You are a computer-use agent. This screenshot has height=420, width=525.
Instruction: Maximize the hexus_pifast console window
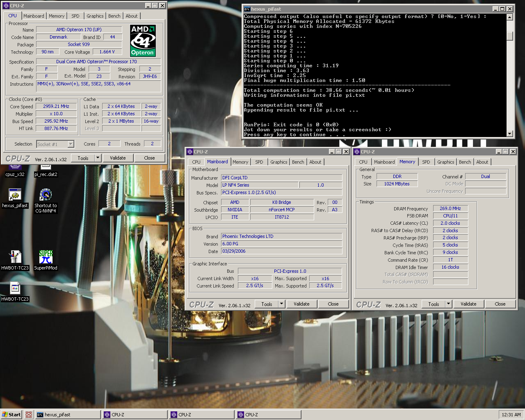pyautogui.click(x=502, y=9)
